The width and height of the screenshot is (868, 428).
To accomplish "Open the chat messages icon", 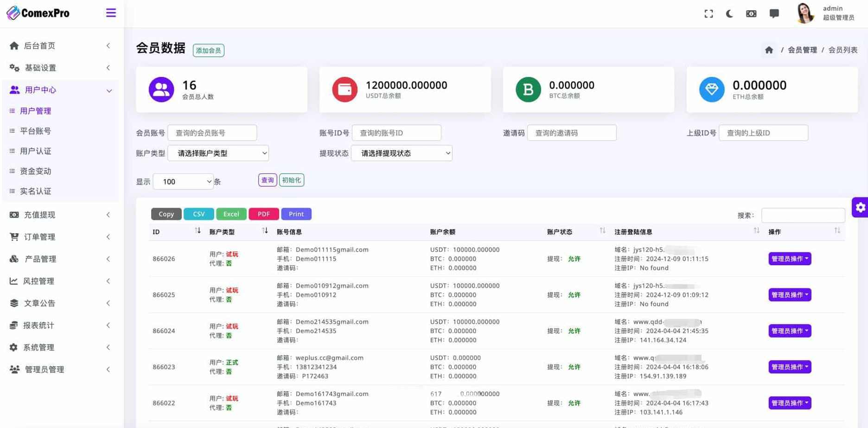I will click(x=774, y=14).
